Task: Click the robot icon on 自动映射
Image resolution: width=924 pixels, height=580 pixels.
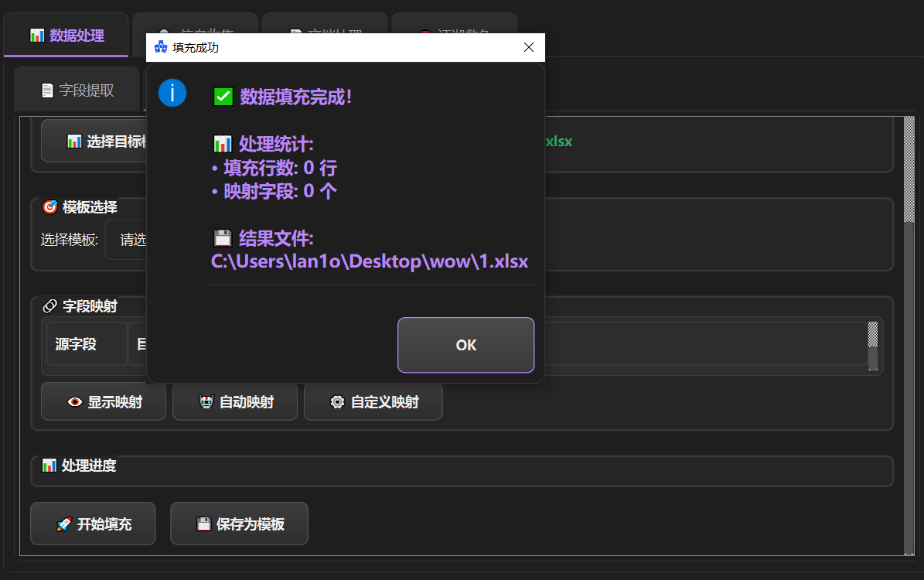Action: pyautogui.click(x=206, y=402)
